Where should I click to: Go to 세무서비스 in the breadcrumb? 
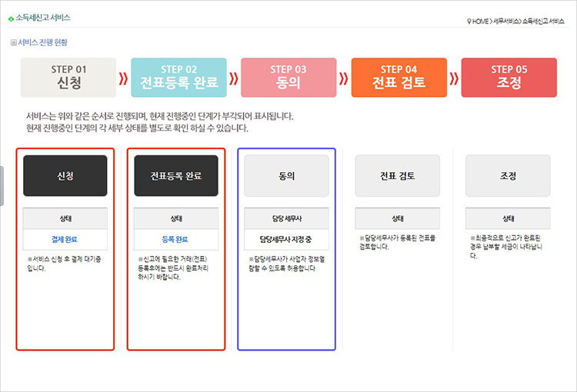pos(505,21)
